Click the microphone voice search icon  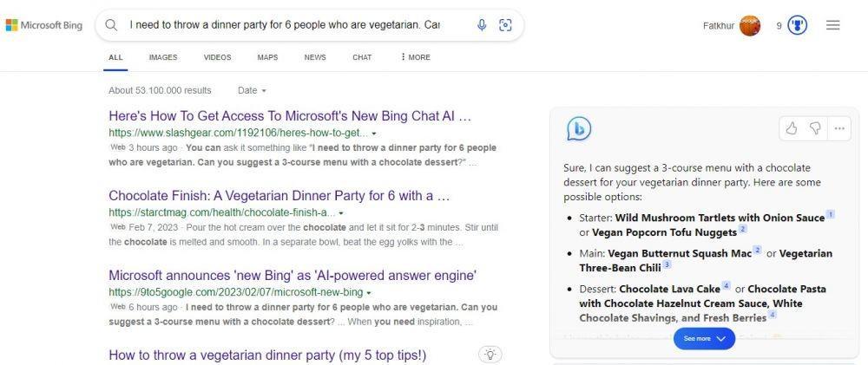tap(482, 25)
